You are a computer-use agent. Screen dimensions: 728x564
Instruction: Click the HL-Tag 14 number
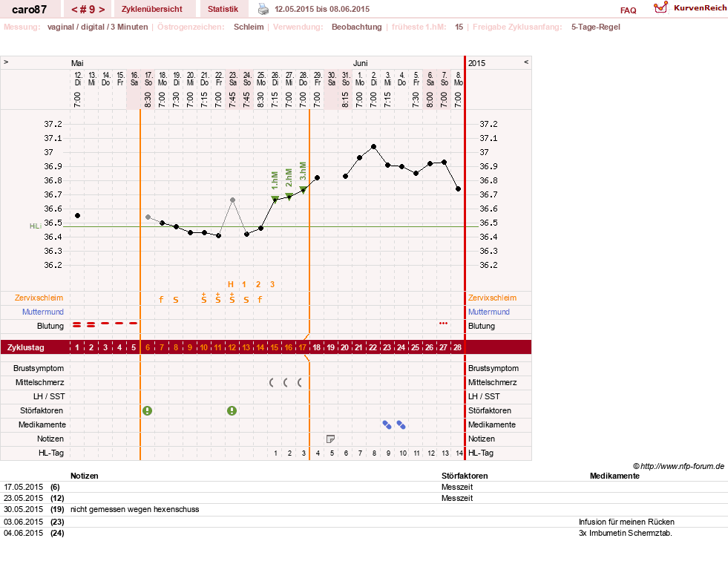[x=459, y=453]
